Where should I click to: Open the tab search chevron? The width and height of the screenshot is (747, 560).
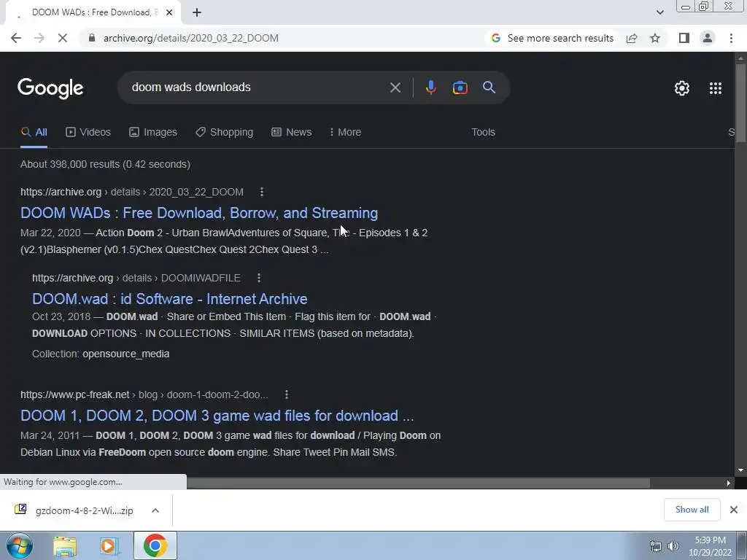(659, 12)
